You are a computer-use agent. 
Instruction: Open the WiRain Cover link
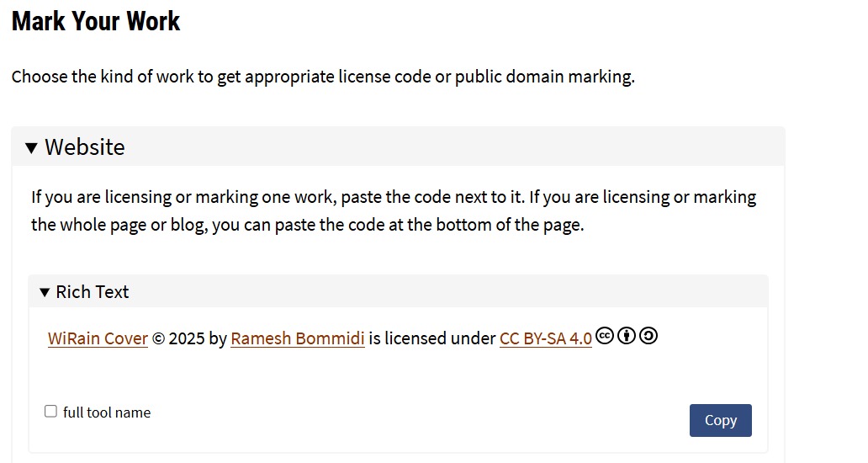point(98,338)
